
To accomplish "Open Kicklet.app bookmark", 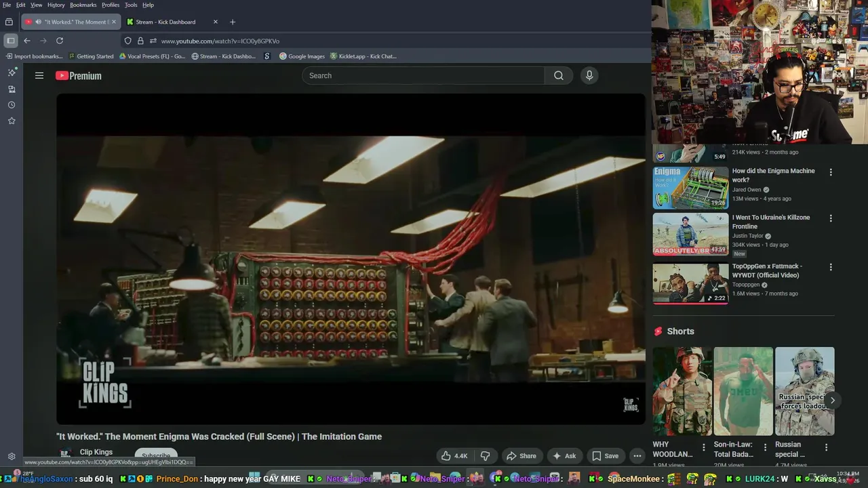I will pyautogui.click(x=363, y=56).
